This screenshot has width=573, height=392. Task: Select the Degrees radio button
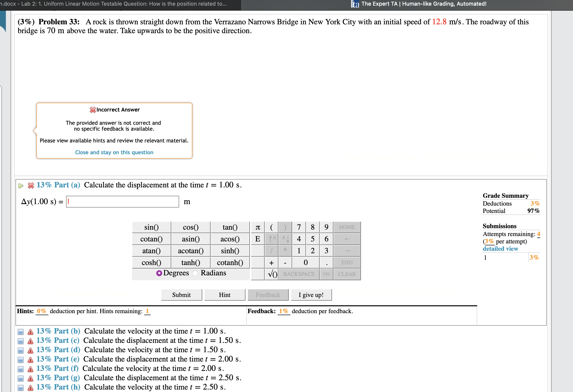[x=159, y=273]
